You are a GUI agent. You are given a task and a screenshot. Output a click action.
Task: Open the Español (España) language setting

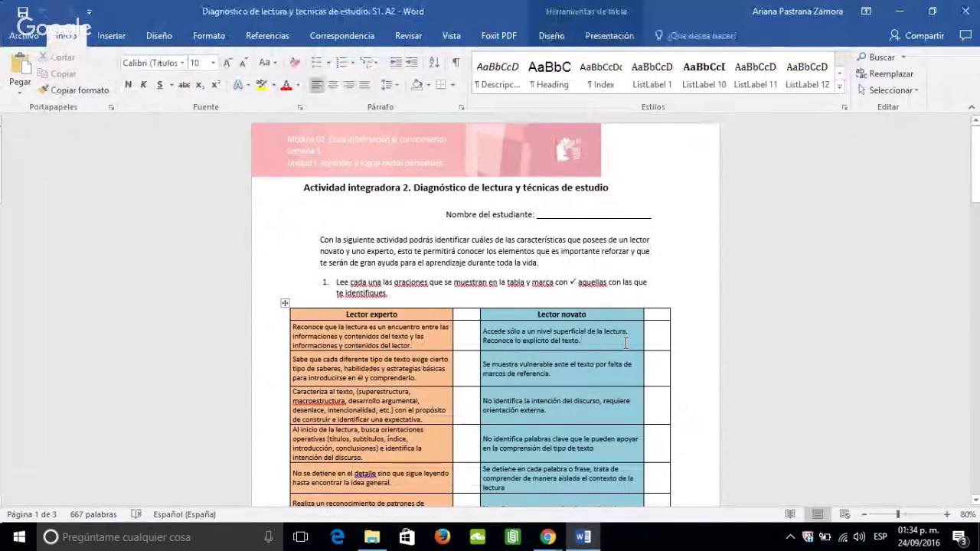pos(185,514)
